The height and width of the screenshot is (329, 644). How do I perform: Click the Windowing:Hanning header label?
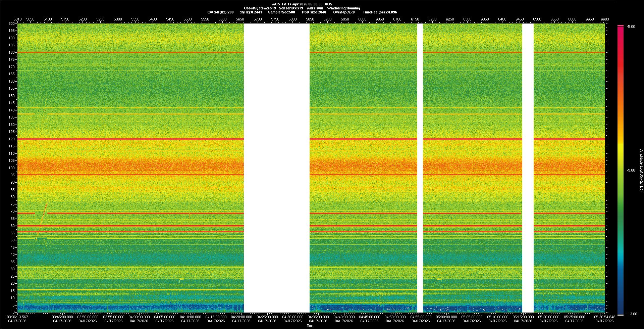pos(343,8)
